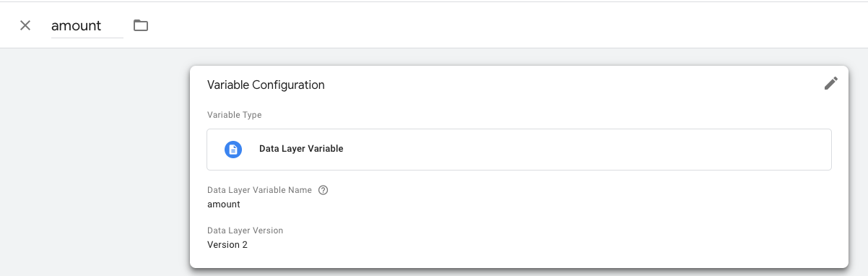Click the Variable Type label

235,115
